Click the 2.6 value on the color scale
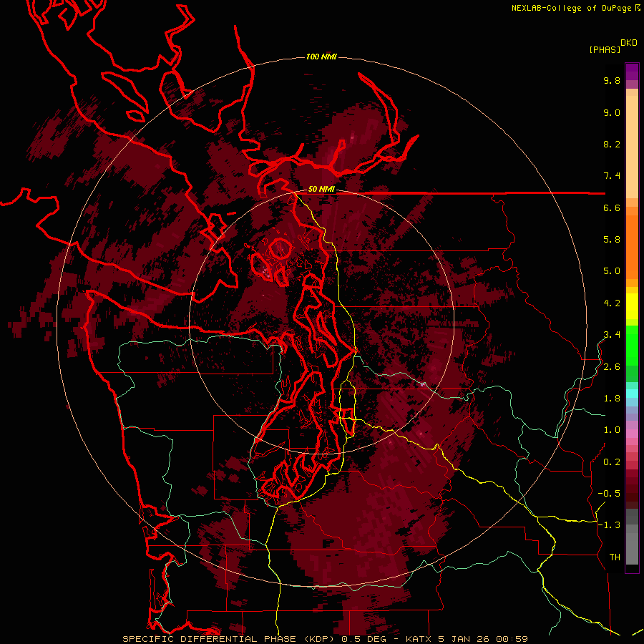This screenshot has height=644, width=644. [x=612, y=367]
